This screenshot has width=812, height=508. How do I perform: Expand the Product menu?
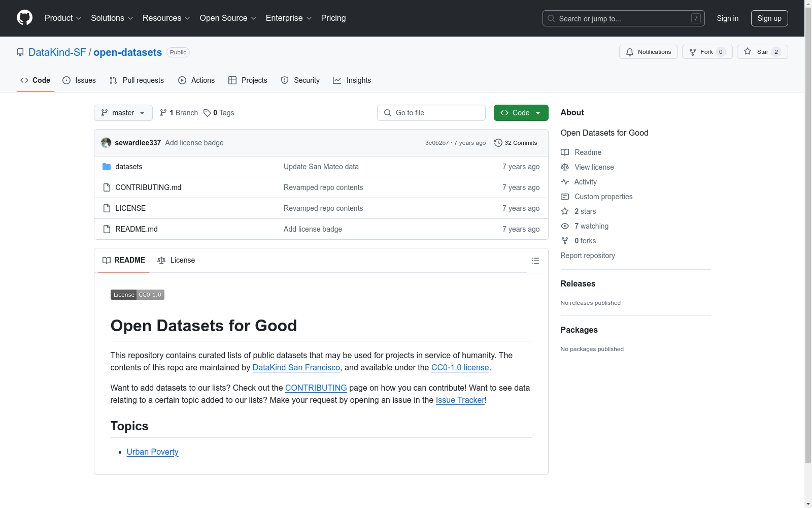(x=63, y=18)
